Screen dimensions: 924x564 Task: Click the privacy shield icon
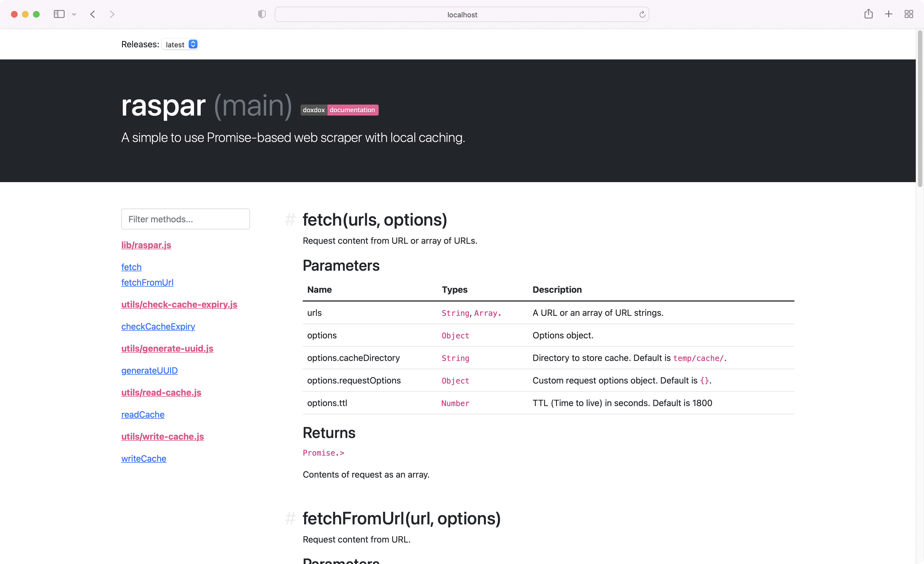(x=262, y=14)
